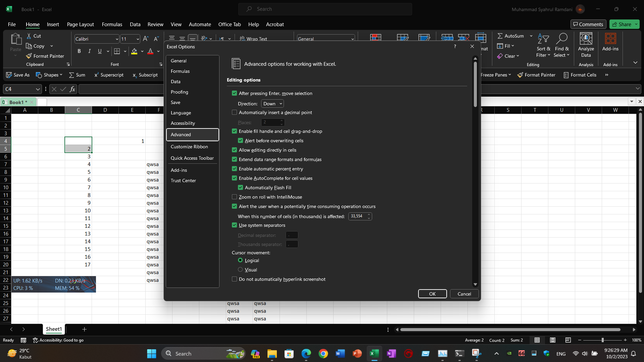Click Save As in quick toolbar
The height and width of the screenshot is (362, 644).
pos(18,75)
